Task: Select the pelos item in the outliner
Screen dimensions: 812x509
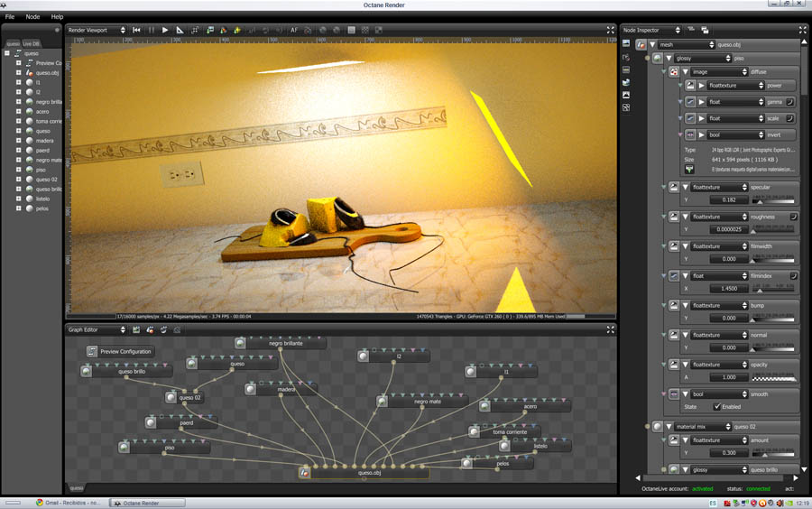Action: [x=42, y=208]
